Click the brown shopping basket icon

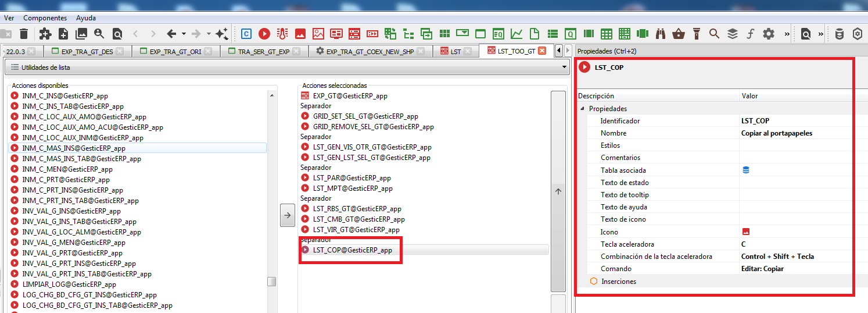pos(679,34)
